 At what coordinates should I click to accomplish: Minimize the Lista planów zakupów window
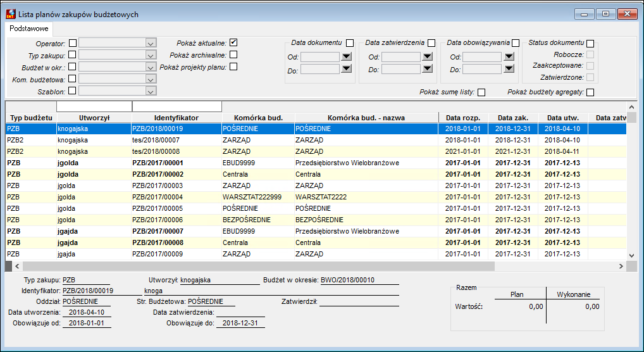pyautogui.click(x=585, y=14)
